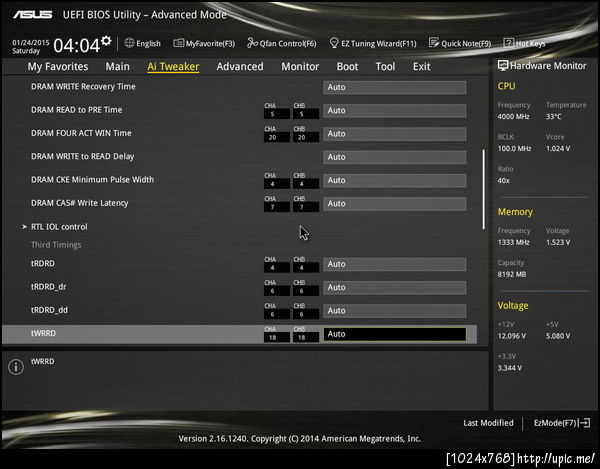Go to the Advanced tab
This screenshot has width=600, height=469.
tap(240, 67)
